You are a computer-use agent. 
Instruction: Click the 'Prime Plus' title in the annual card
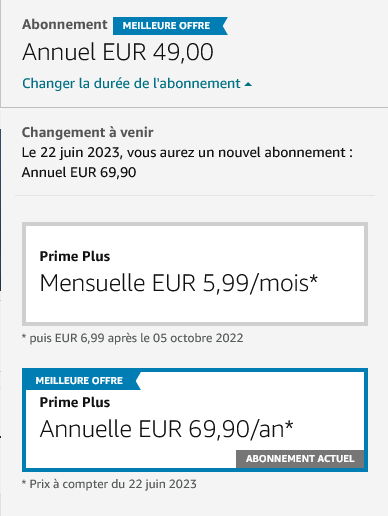(x=75, y=402)
